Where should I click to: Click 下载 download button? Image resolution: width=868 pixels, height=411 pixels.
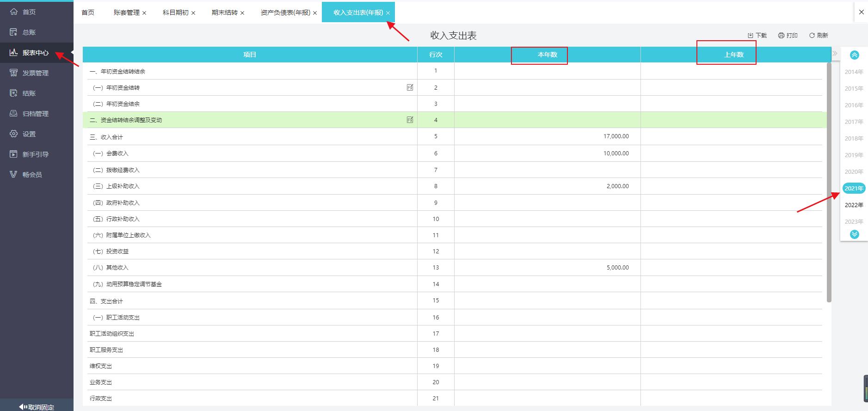click(757, 36)
